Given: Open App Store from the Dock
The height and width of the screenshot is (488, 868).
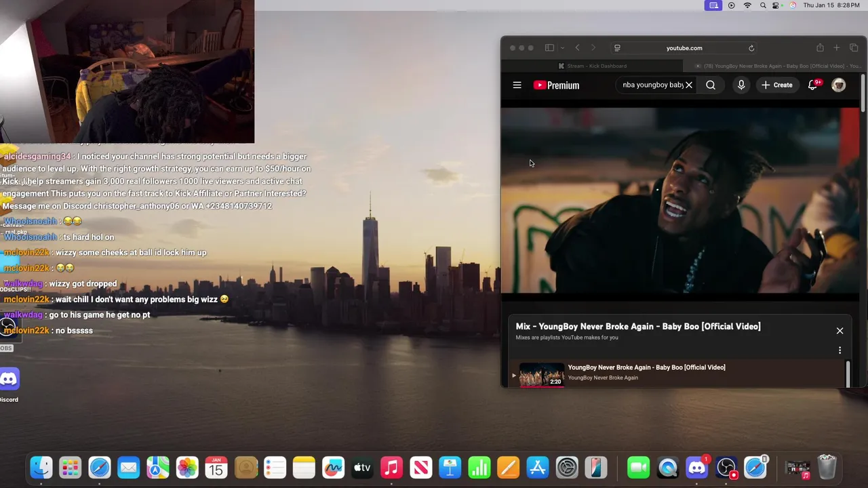Looking at the screenshot, I should [x=537, y=468].
